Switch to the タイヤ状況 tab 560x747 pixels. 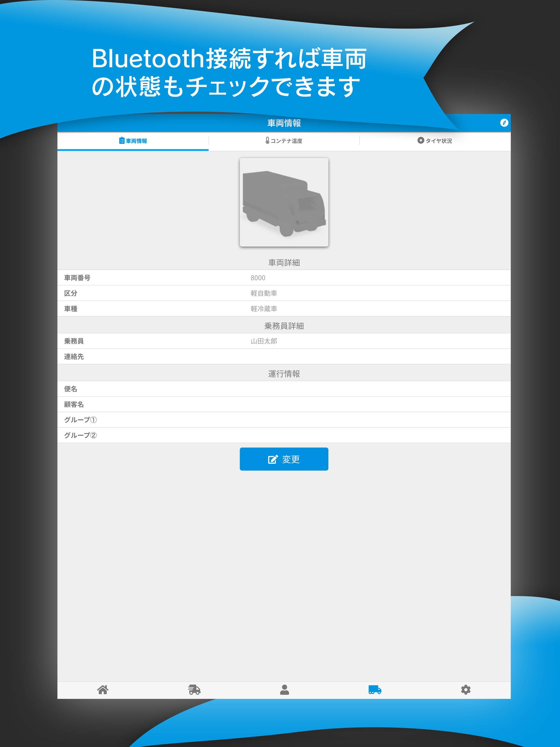coord(435,141)
